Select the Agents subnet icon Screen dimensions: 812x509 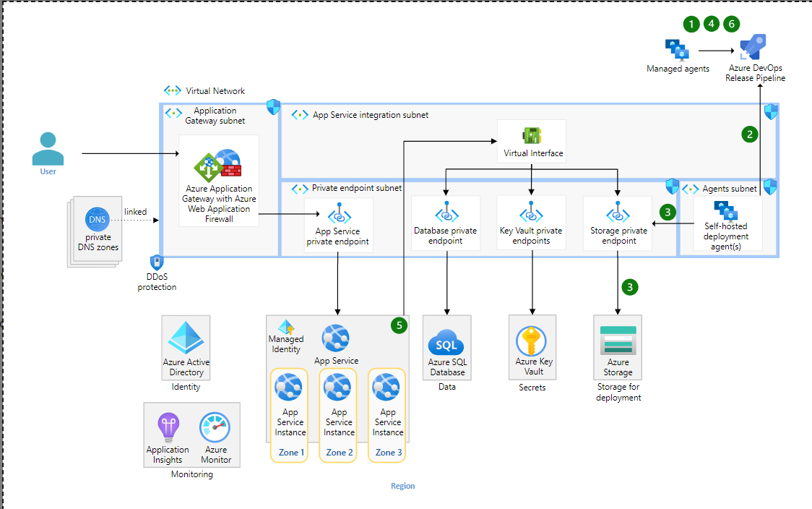691,189
